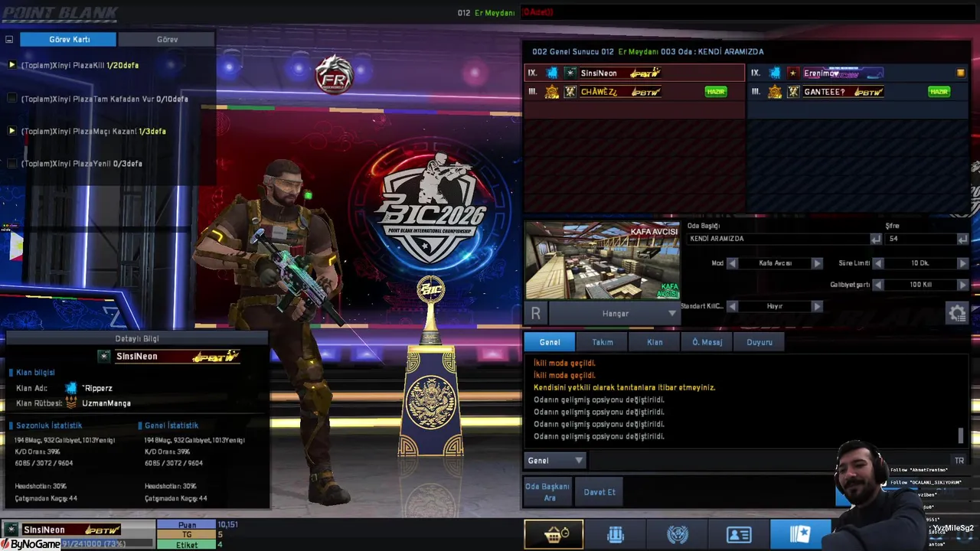Click the experience progress bar 91/241000
The width and height of the screenshot is (980, 551).
[x=107, y=544]
